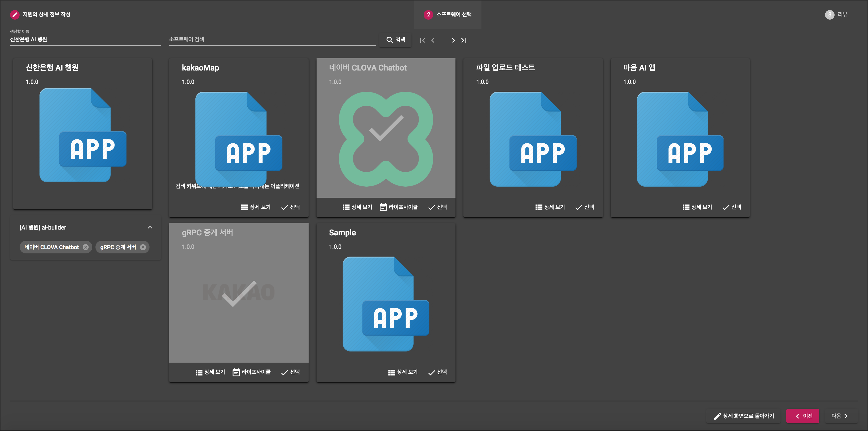The image size is (868, 431).
Task: Go to first page of software list
Action: [x=422, y=40]
